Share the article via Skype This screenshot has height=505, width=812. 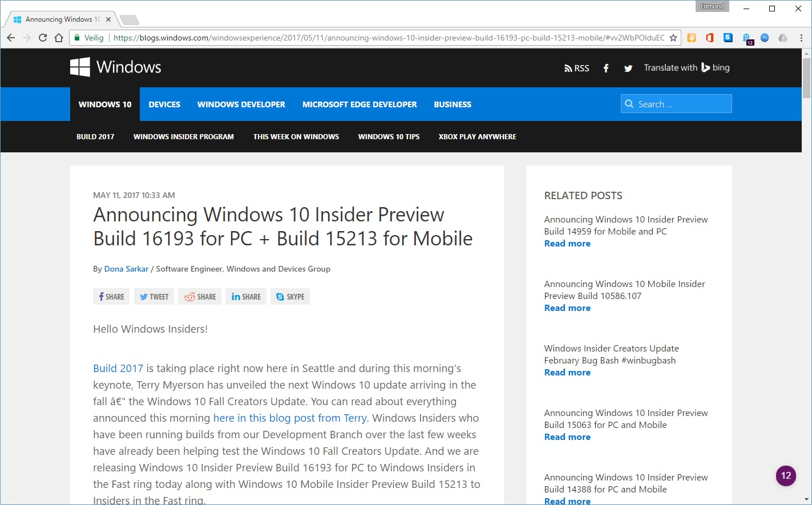pyautogui.click(x=290, y=297)
